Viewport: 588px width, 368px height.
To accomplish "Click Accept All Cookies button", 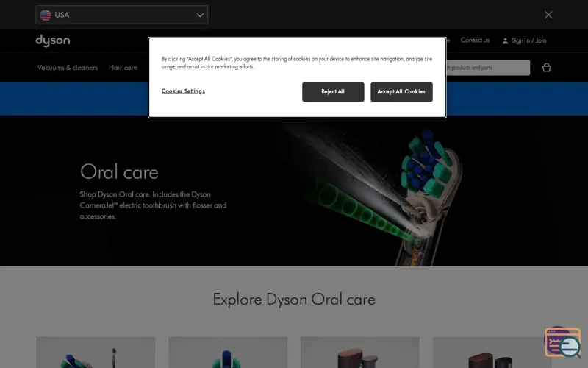I will point(401,91).
